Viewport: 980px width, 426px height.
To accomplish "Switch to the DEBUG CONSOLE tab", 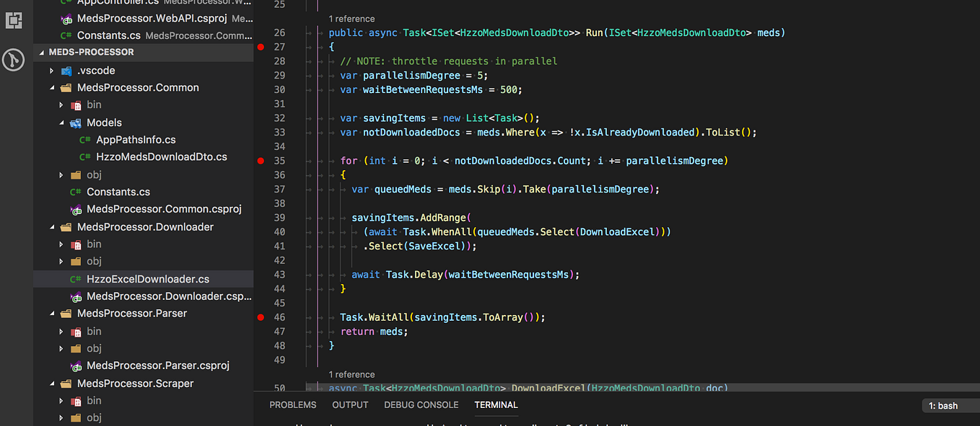I will (421, 405).
